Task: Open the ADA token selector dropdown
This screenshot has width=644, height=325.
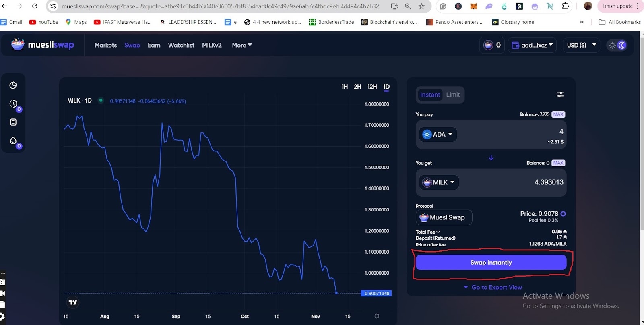Action: point(438,135)
